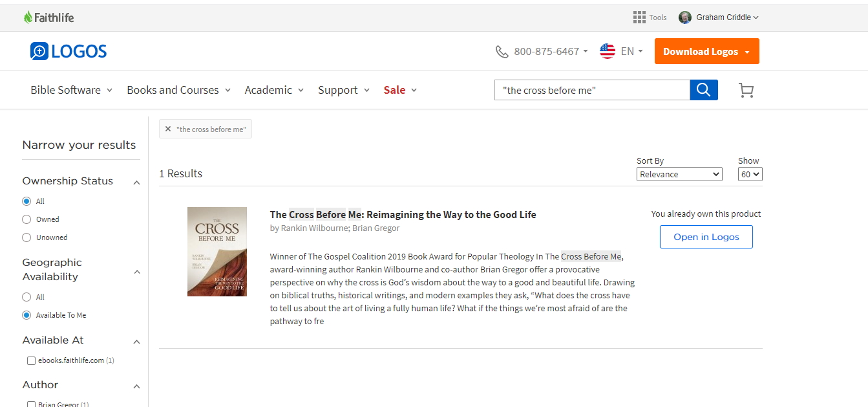The height and width of the screenshot is (407, 868).
Task: Select the Owned radio option
Action: (x=26, y=219)
